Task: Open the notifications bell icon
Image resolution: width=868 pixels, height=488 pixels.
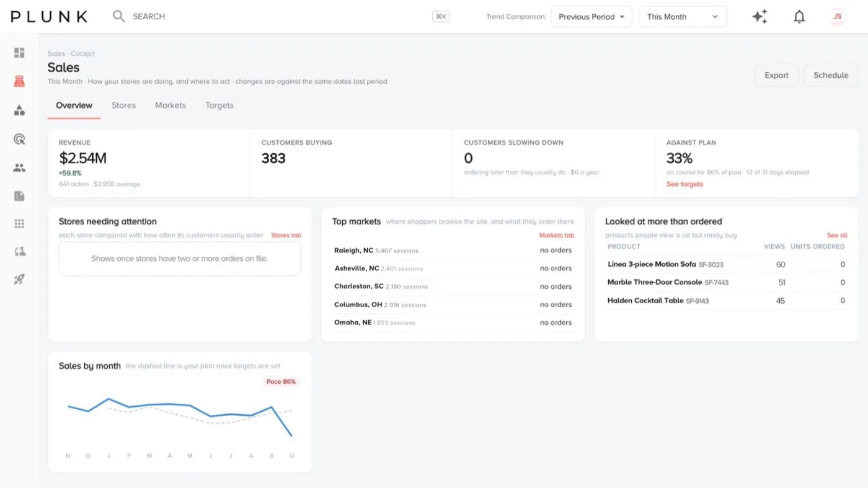Action: tap(800, 17)
